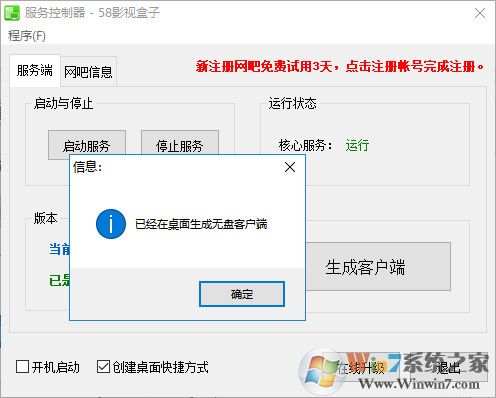The height and width of the screenshot is (398, 496).
Task: Click the red registration notice text
Action: (x=340, y=66)
